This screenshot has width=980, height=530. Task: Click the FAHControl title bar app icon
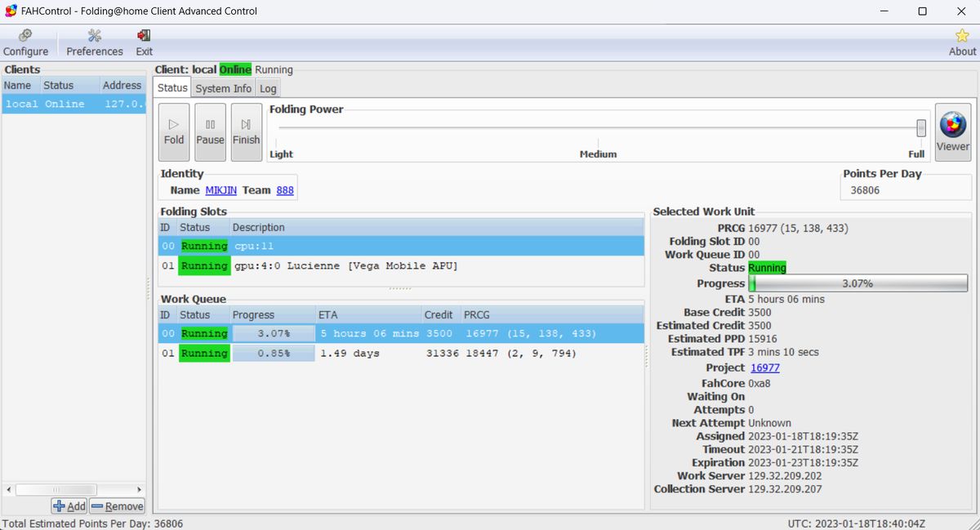(x=11, y=11)
